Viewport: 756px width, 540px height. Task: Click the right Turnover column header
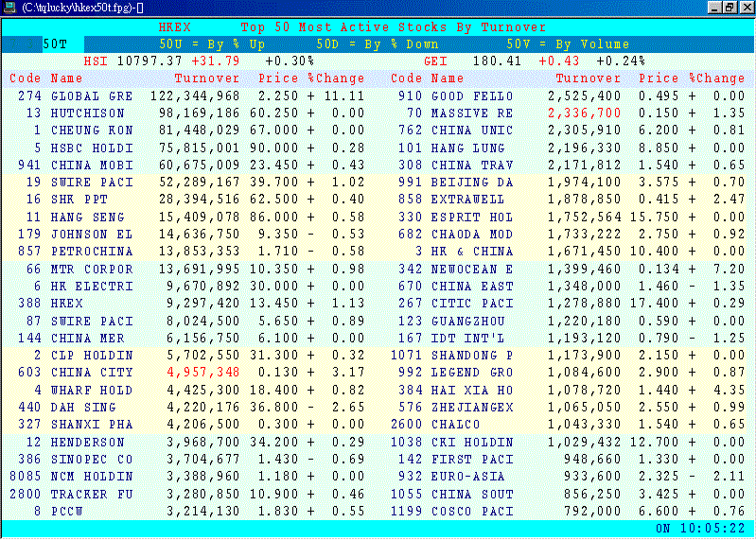(589, 78)
